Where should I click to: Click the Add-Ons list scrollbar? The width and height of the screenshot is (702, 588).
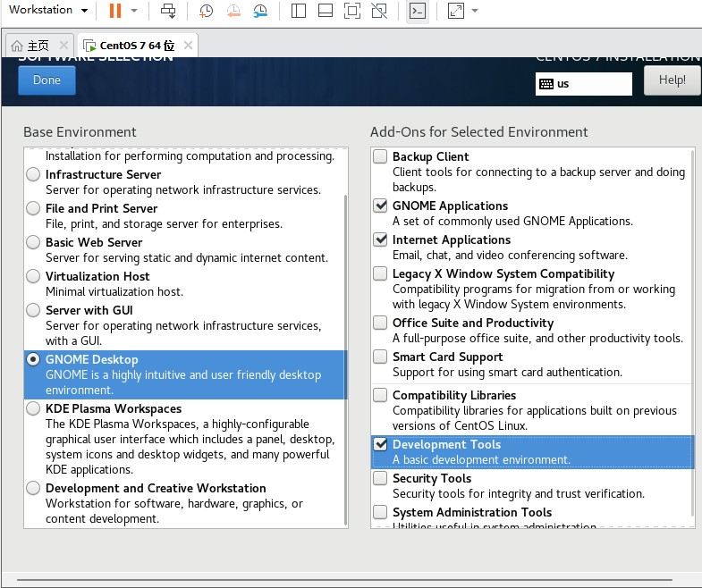692,332
